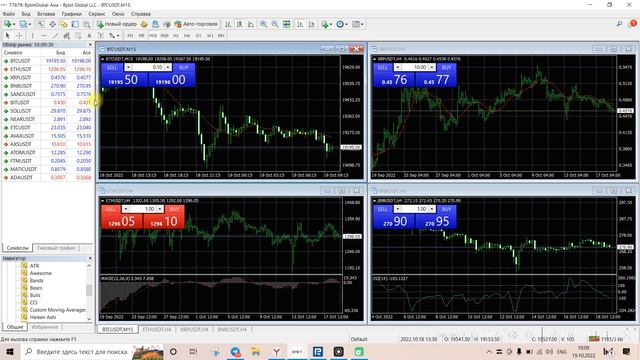Increase ETHUSDT lot volume with up arrow
640x360 pixels.
(x=160, y=209)
